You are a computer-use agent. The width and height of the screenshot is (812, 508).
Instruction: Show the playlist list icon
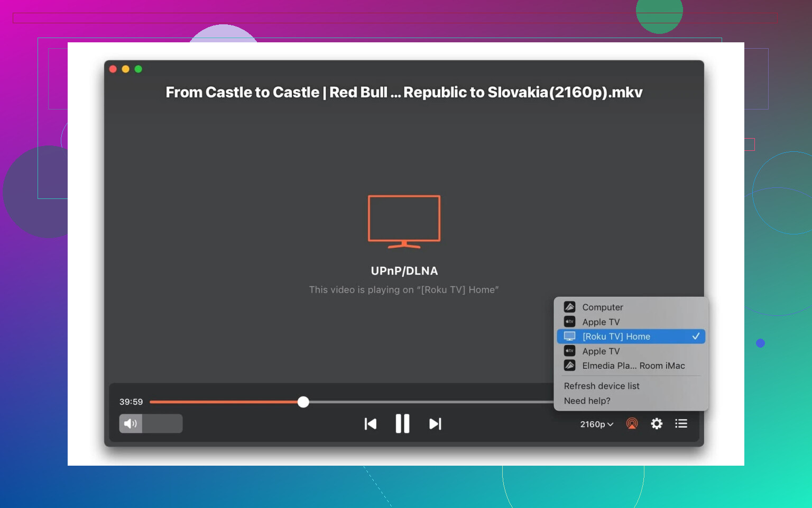(x=681, y=423)
